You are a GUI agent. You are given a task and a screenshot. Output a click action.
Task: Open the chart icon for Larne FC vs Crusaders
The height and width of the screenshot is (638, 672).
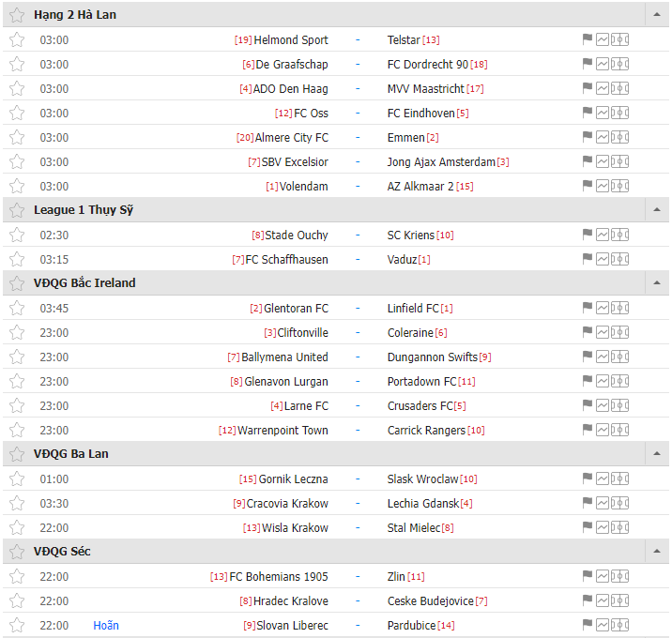click(x=603, y=405)
